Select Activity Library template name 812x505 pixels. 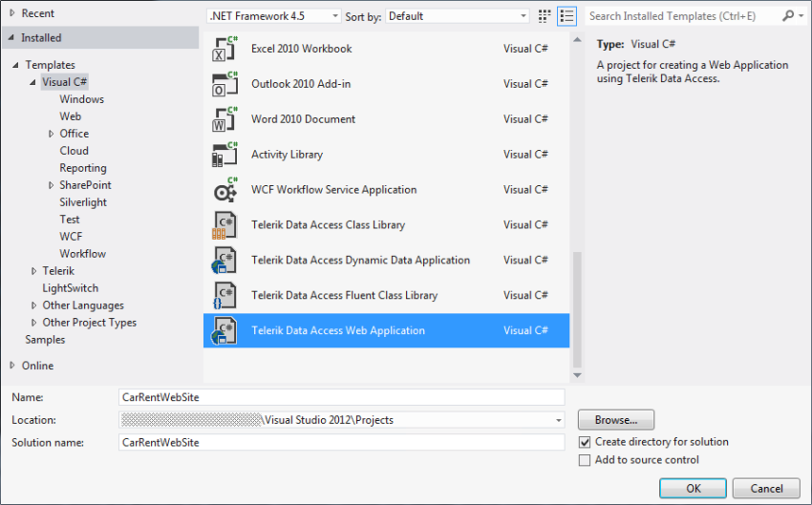point(287,155)
